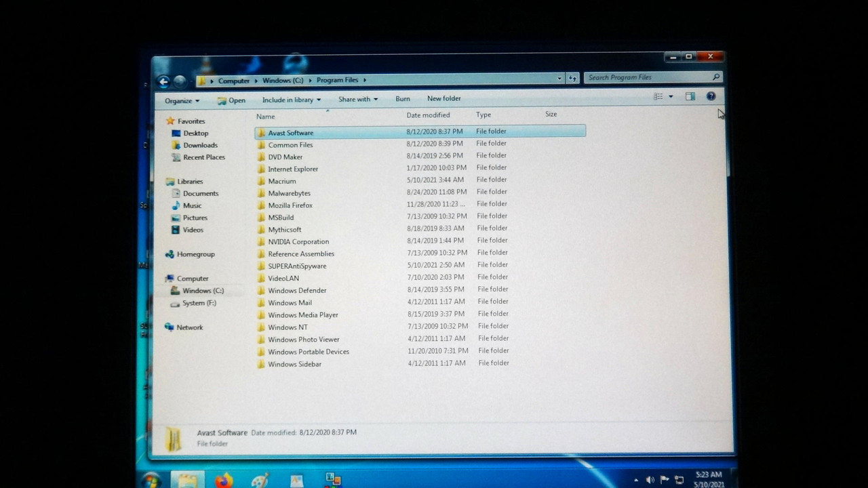The image size is (868, 488).
Task: Select the NVIDIA Corporation folder icon
Action: (261, 241)
